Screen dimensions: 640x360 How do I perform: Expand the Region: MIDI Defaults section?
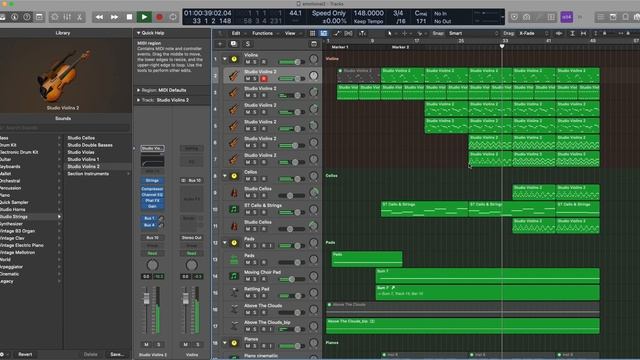tap(138, 90)
